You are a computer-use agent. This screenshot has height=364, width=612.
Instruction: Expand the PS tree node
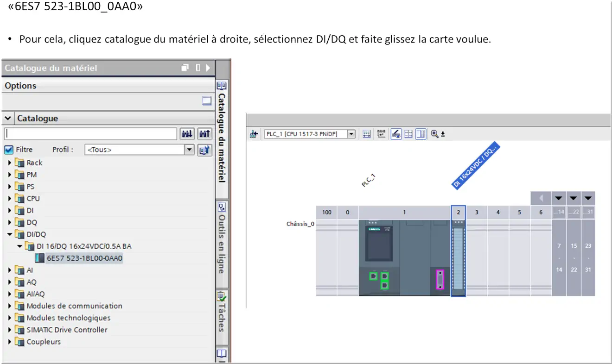point(10,187)
